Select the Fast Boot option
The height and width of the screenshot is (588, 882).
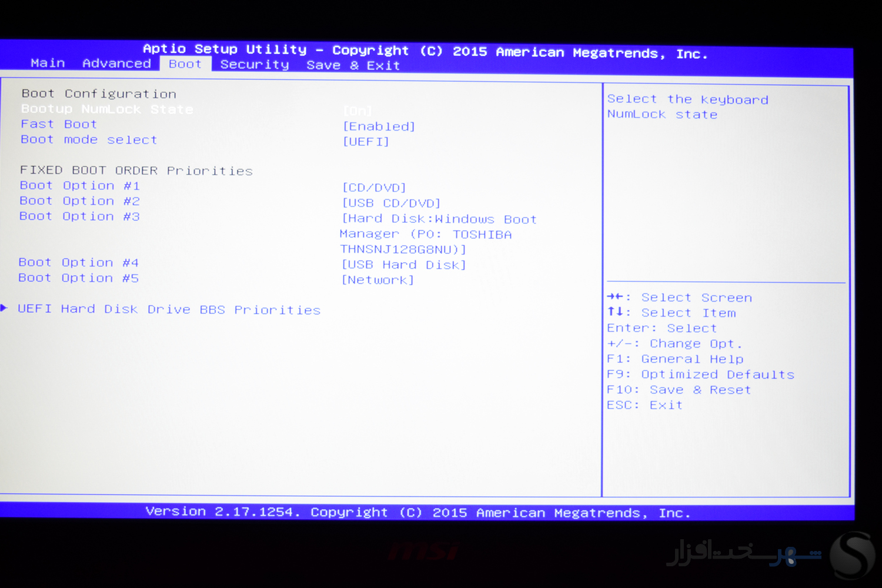[59, 124]
